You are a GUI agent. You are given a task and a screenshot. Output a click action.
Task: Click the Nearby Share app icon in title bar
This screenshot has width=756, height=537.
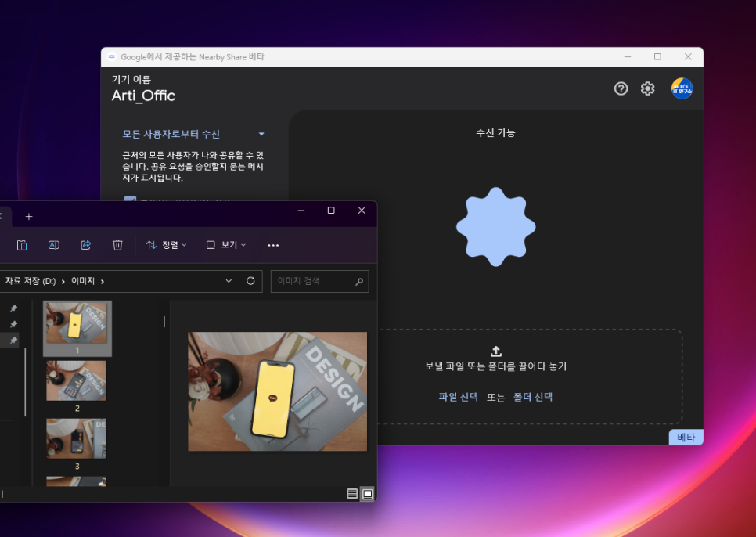click(x=111, y=57)
